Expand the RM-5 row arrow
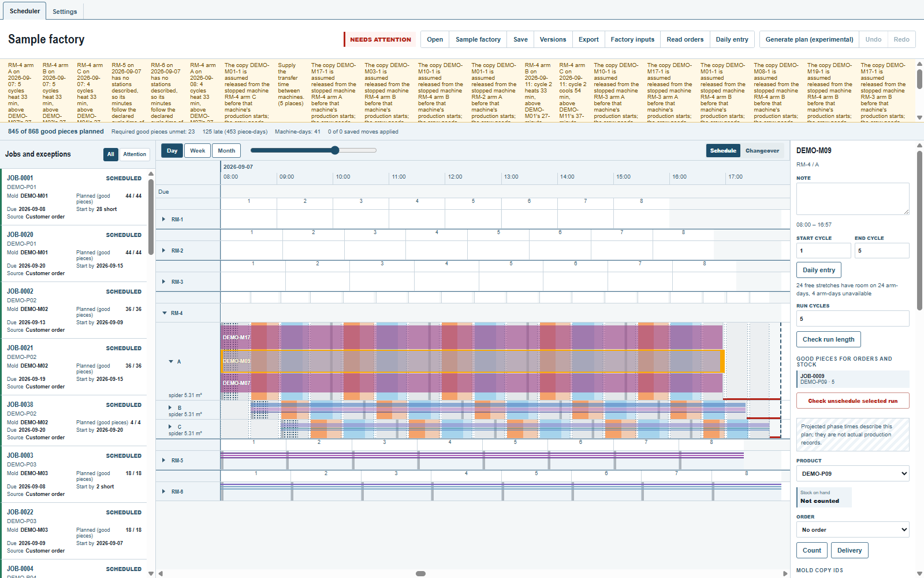Viewport: 924px width, 578px height. coord(163,461)
